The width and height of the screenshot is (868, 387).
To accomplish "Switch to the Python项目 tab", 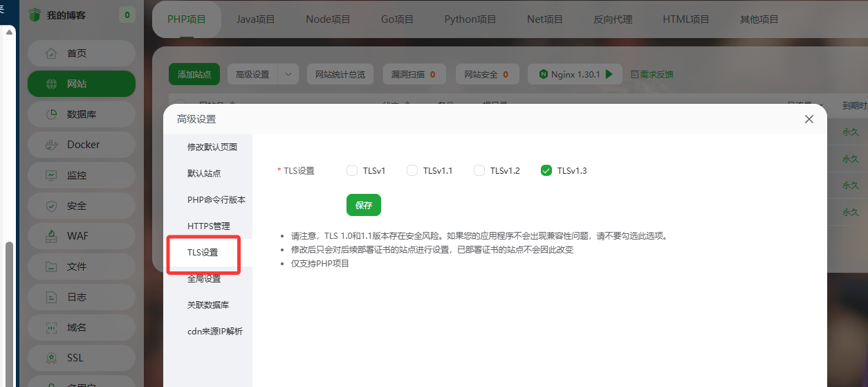I will 470,19.
